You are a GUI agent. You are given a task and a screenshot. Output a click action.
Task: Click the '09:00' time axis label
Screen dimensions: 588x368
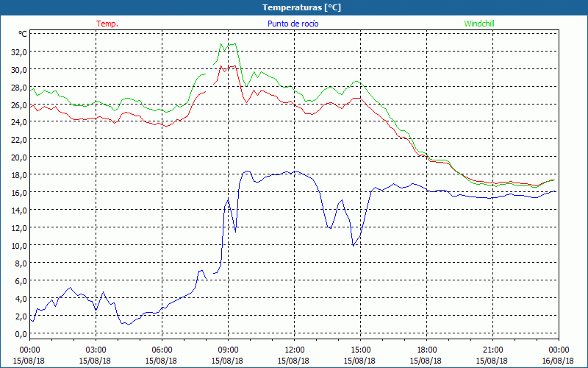[x=228, y=350]
